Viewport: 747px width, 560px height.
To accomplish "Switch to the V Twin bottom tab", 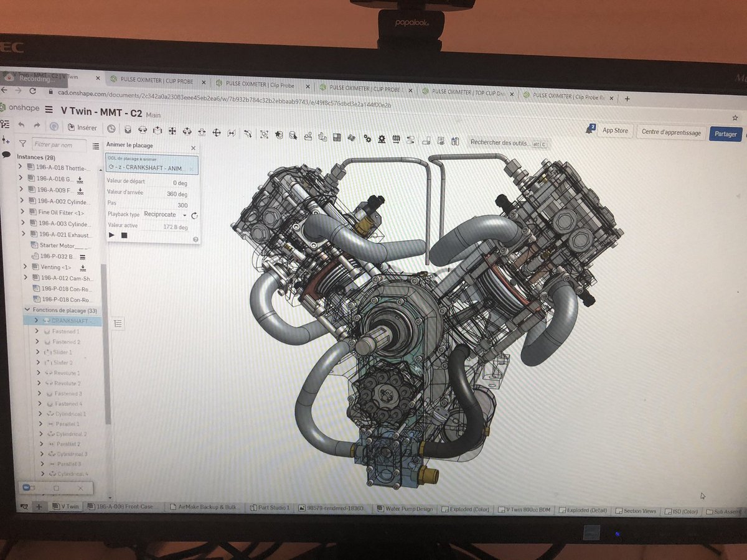I will (x=65, y=507).
